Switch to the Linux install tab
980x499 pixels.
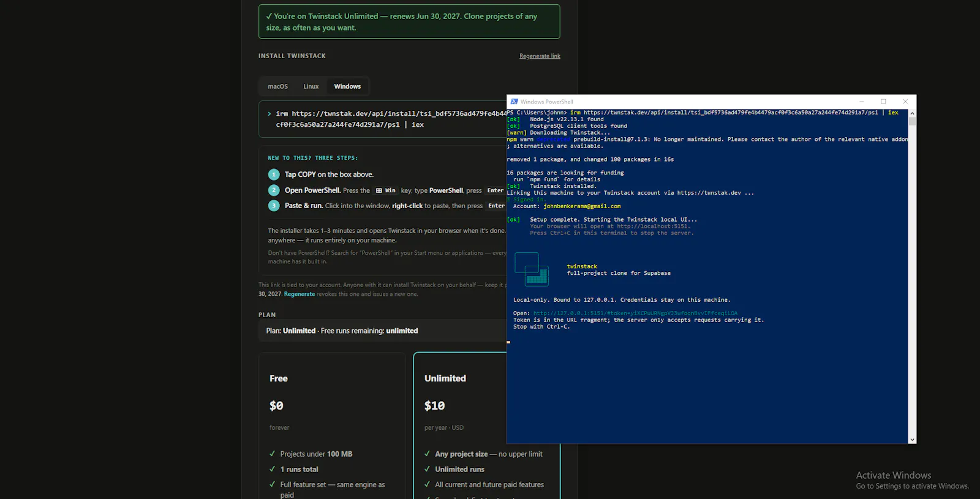[311, 86]
